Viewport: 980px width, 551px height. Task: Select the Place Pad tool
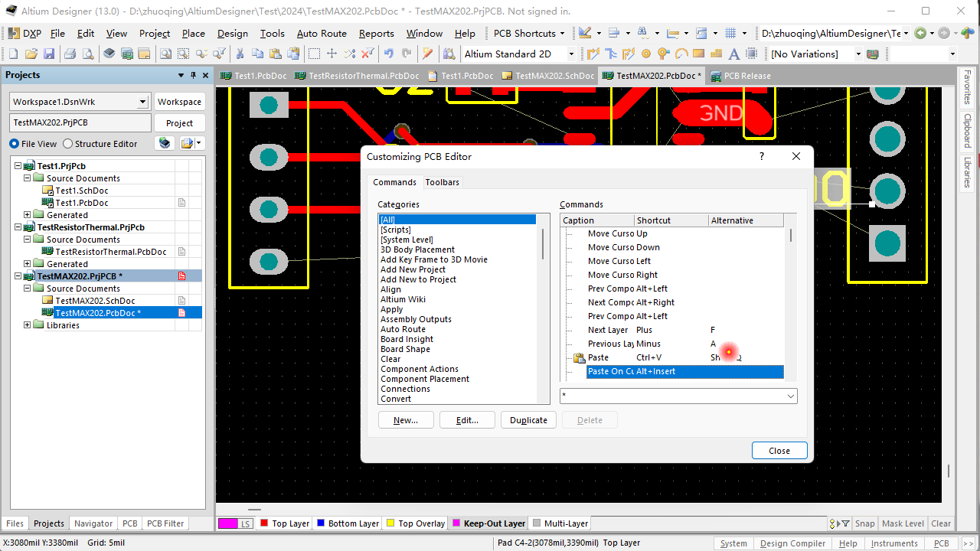coord(646,54)
